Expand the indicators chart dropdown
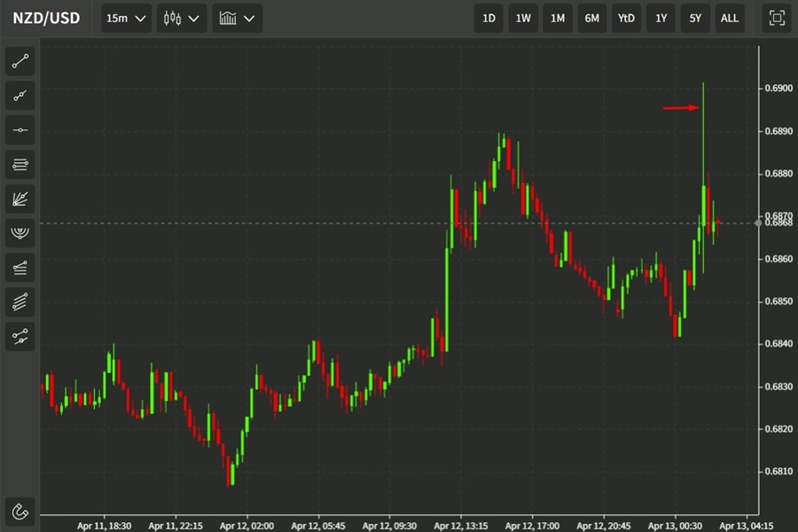This screenshot has height=532, width=798. point(237,18)
